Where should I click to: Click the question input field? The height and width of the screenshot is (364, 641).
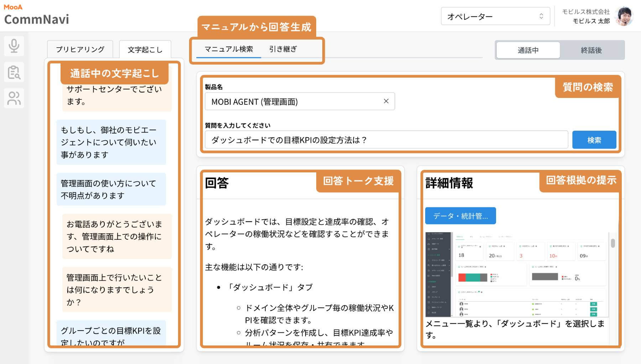click(386, 140)
